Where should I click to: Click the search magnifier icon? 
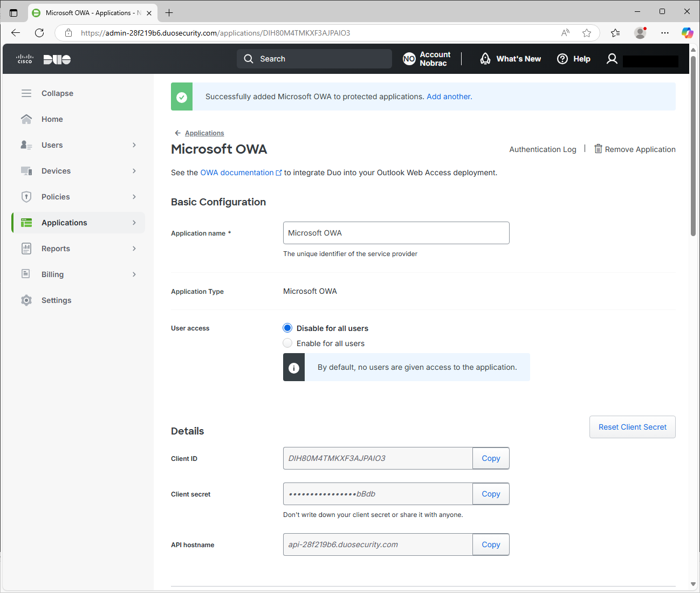(249, 59)
